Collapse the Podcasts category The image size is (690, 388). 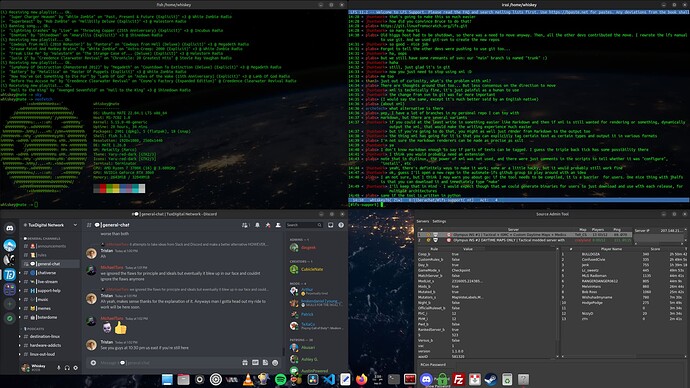(x=34, y=329)
